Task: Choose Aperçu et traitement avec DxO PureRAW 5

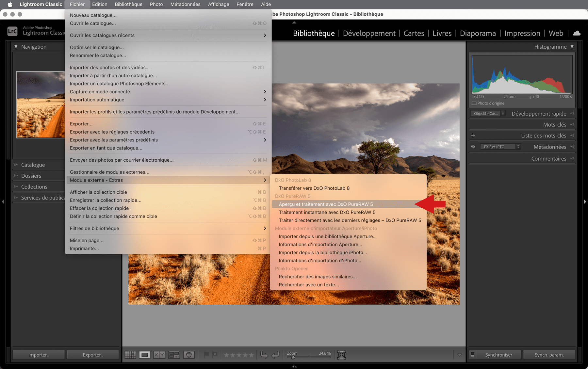Action: [x=349, y=204]
